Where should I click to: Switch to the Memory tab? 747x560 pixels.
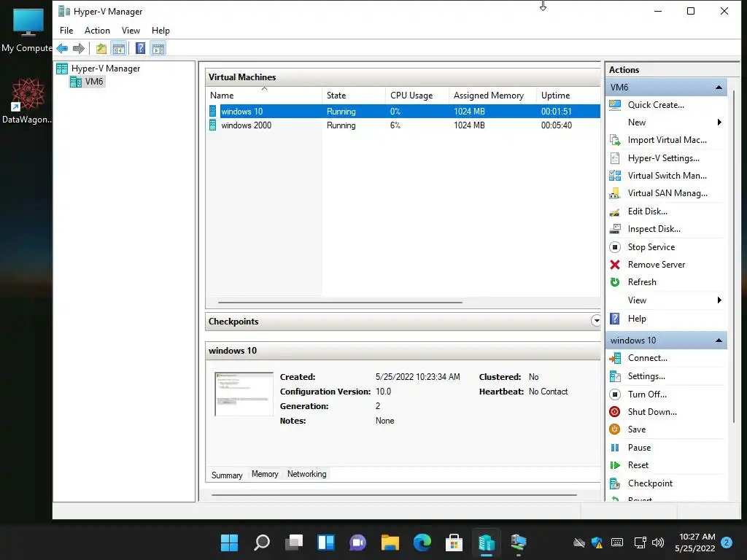pyautogui.click(x=265, y=474)
